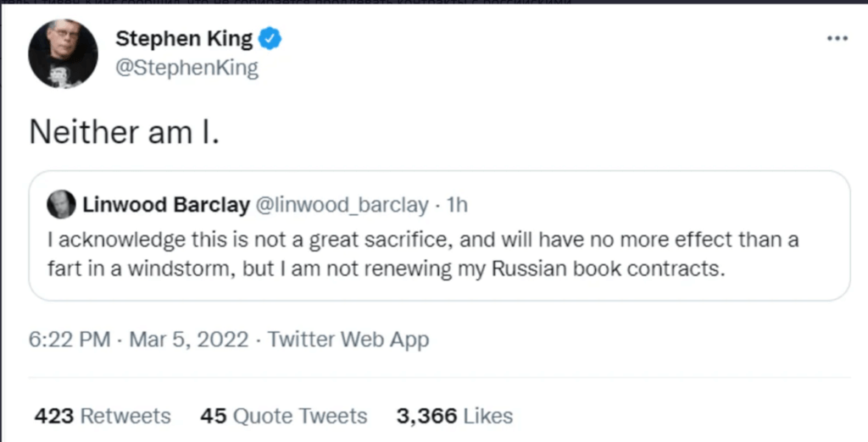Open Stephen King display name link
868x442 pixels.
183,38
